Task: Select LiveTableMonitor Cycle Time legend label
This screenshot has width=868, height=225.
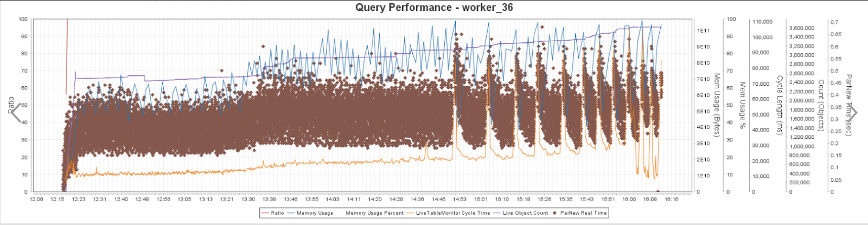Action: 453,213
